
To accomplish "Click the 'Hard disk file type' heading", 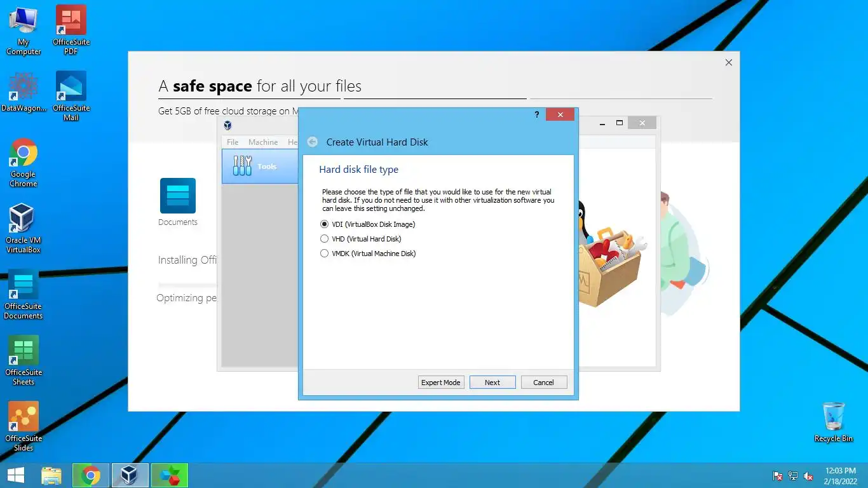I will 359,170.
